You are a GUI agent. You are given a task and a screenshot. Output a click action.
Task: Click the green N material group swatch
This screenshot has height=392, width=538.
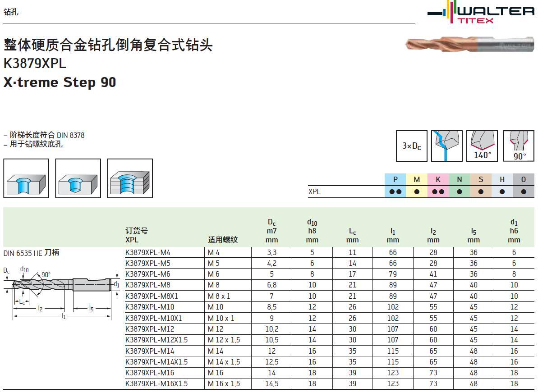coord(460,179)
